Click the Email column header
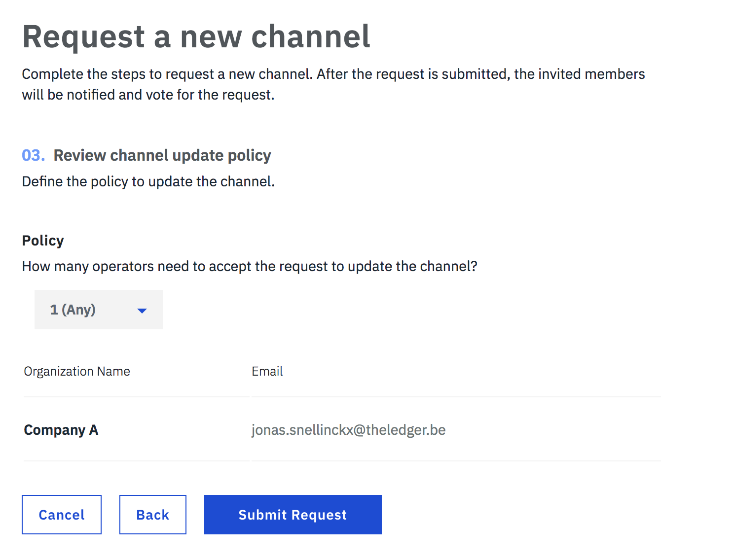 (267, 371)
